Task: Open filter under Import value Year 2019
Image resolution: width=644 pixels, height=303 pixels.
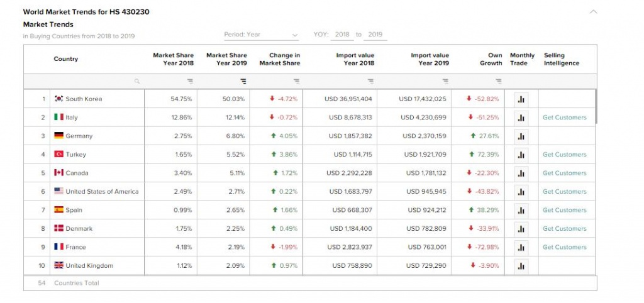Action: tap(445, 81)
